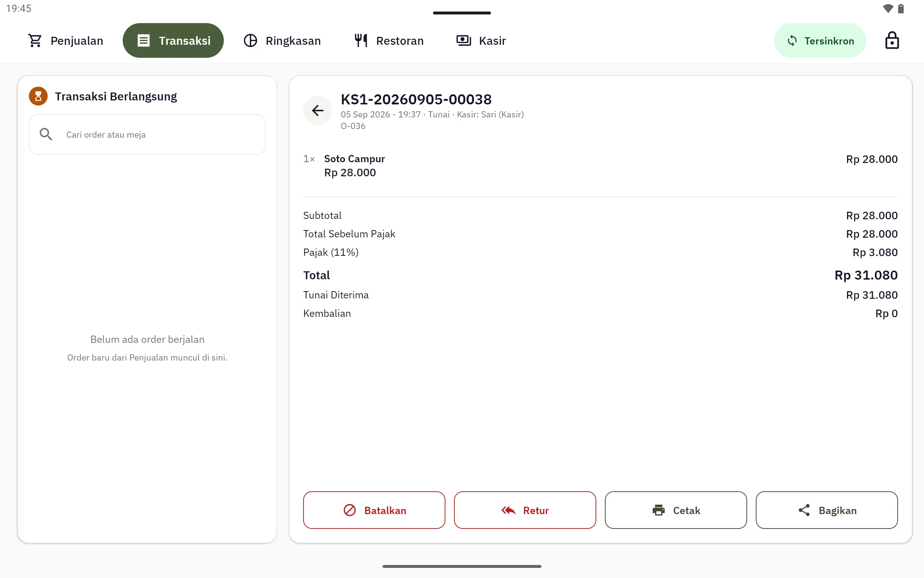Click the Pajak (11%) label
This screenshot has width=924, height=578.
click(331, 252)
